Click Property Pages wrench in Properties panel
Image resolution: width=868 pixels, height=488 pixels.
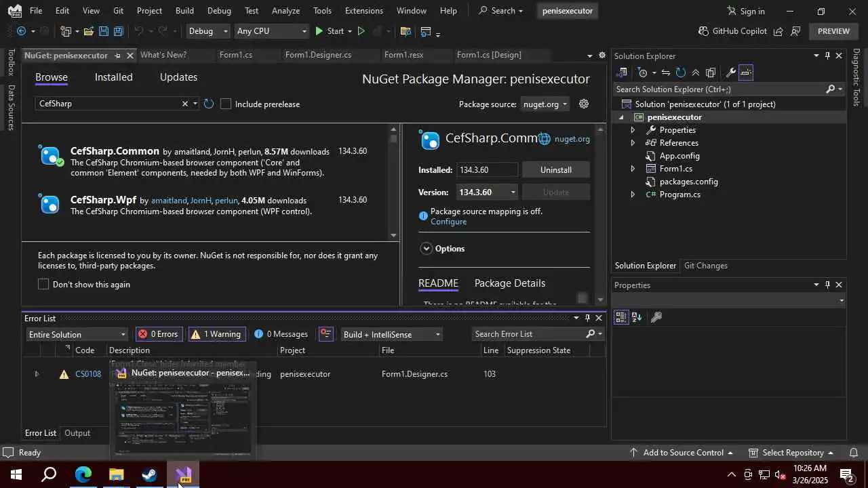click(656, 317)
